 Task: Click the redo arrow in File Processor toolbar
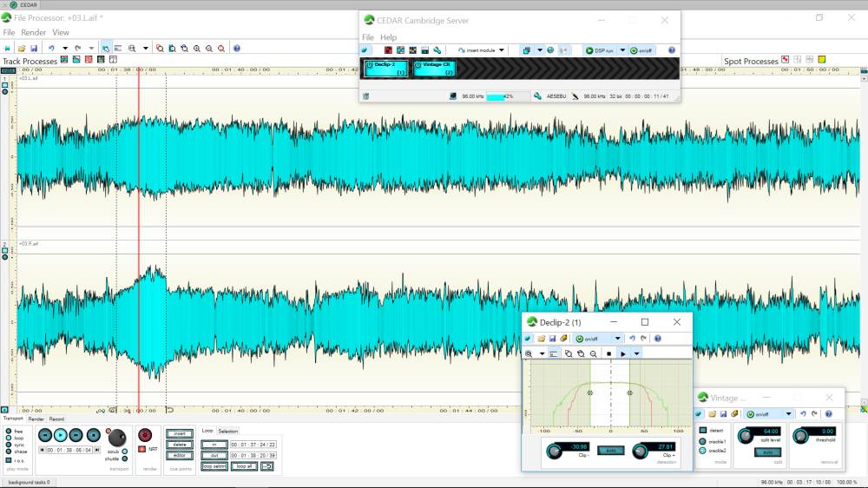77,48
